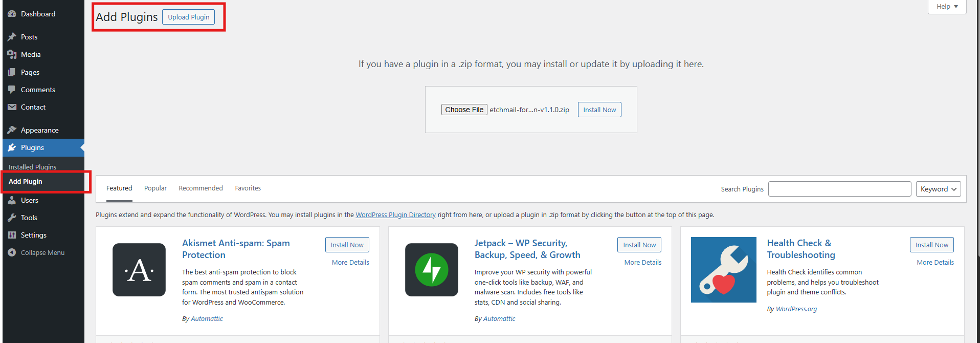Click the Choose File button
The width and height of the screenshot is (980, 343).
(464, 110)
